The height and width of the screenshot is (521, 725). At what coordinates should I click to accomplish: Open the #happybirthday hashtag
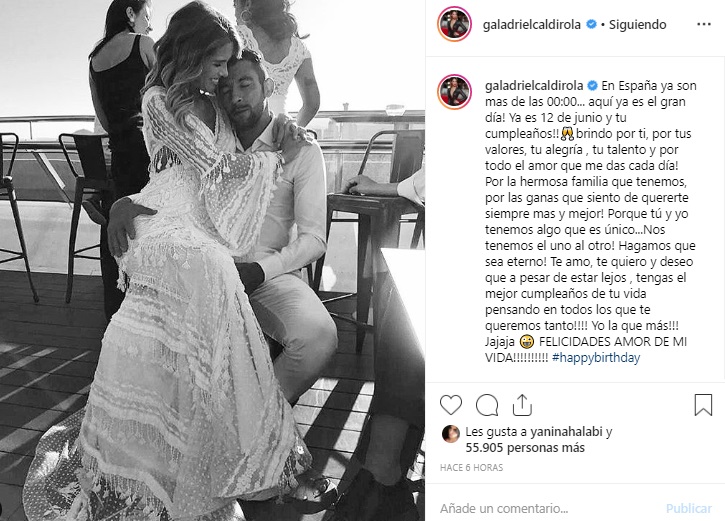tap(596, 357)
